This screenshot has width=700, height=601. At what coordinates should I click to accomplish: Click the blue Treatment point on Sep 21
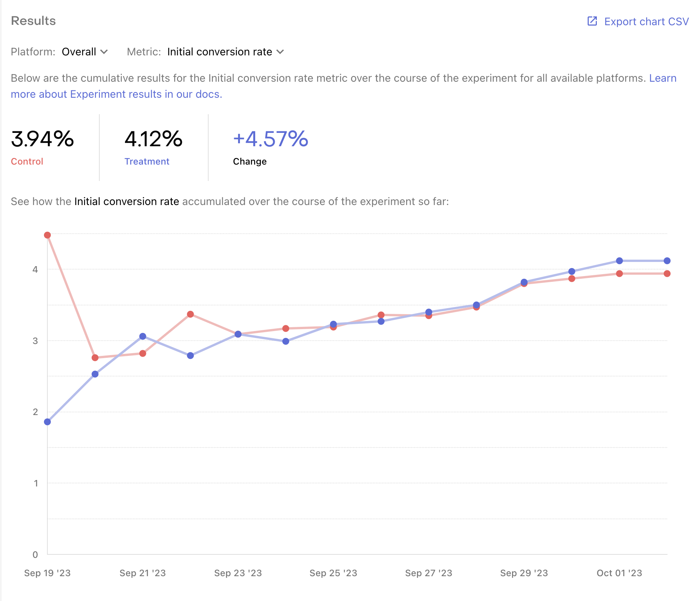pyautogui.click(x=143, y=336)
